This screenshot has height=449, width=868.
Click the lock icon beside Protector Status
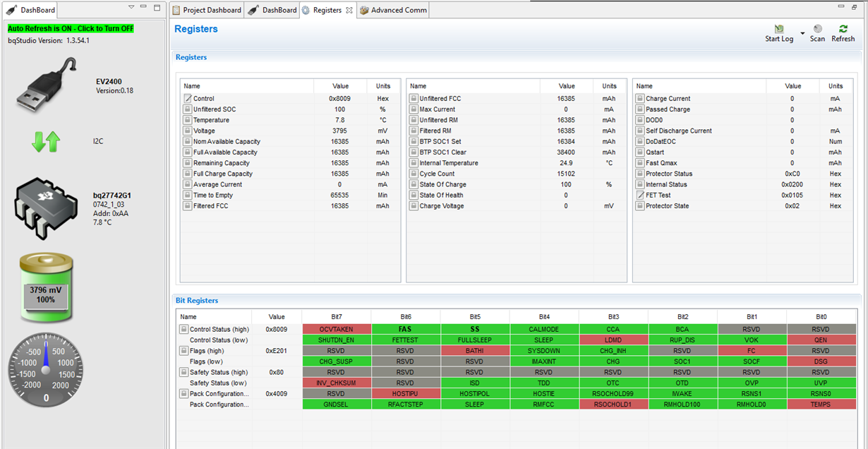640,174
